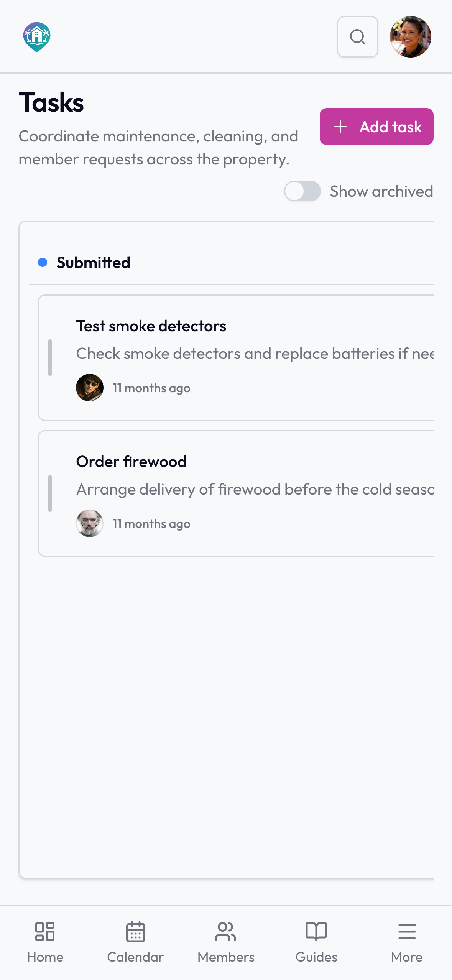Screen dimensions: 452x980
Task: Grab the drag handle on Test smoke detectors
Action: [50, 358]
